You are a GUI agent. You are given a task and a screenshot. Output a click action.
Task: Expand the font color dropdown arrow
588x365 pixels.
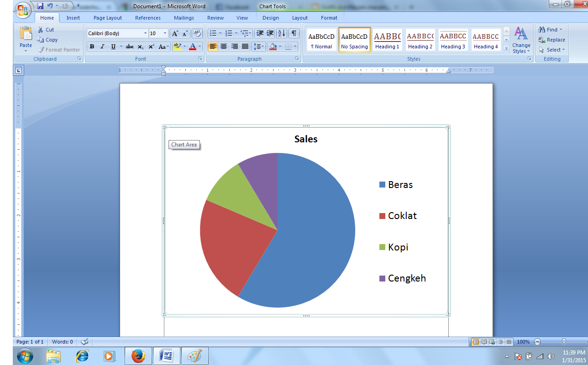(x=199, y=47)
